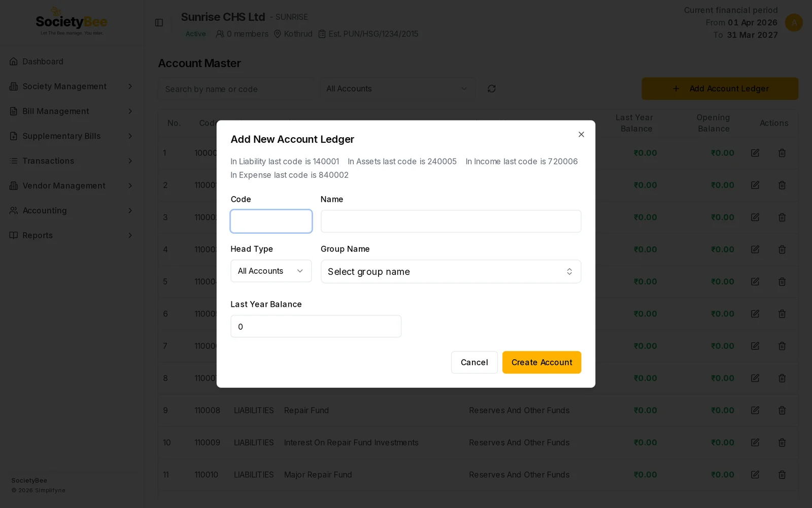
Task: Expand Society Management menu
Action: pyautogui.click(x=71, y=86)
